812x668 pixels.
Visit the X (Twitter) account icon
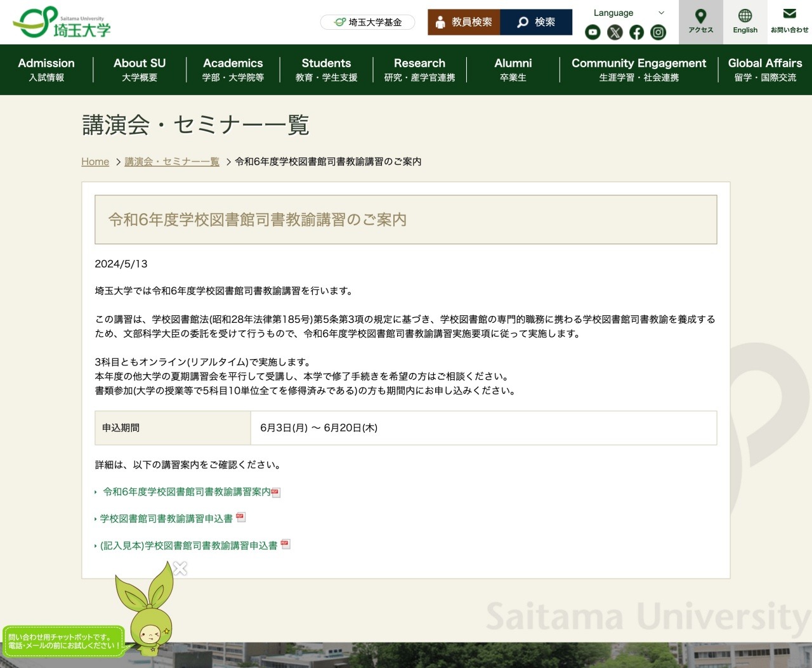point(614,32)
